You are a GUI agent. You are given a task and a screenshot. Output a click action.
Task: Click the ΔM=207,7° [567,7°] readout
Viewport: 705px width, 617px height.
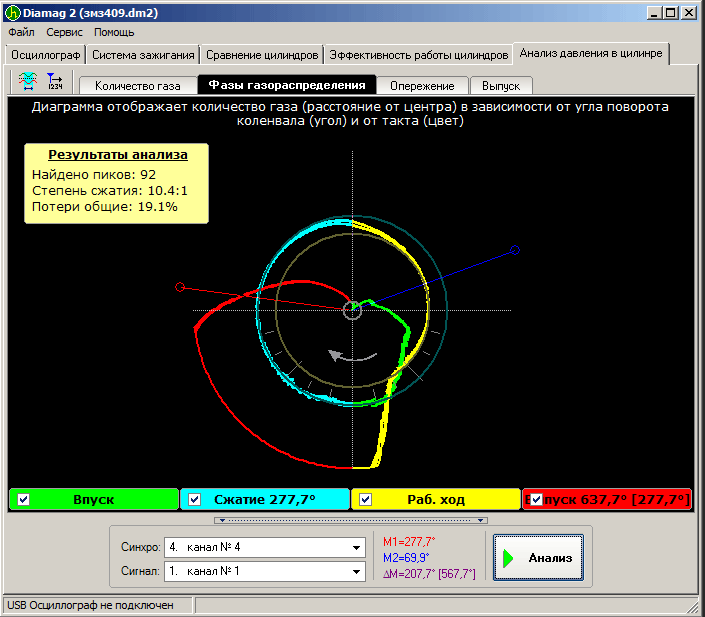(429, 574)
